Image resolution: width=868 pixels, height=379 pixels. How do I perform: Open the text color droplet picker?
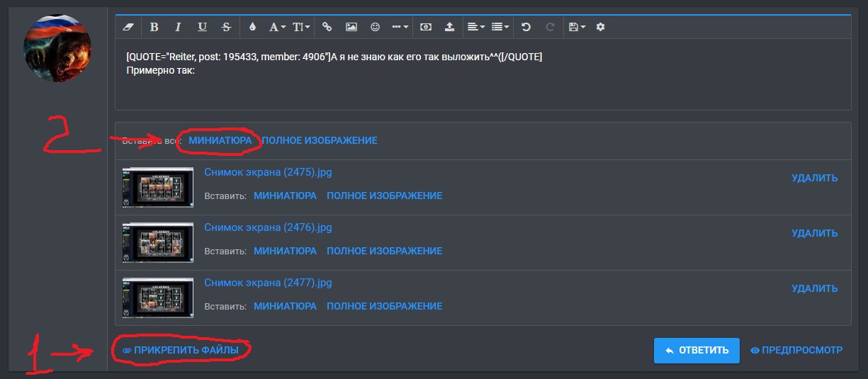pos(252,27)
